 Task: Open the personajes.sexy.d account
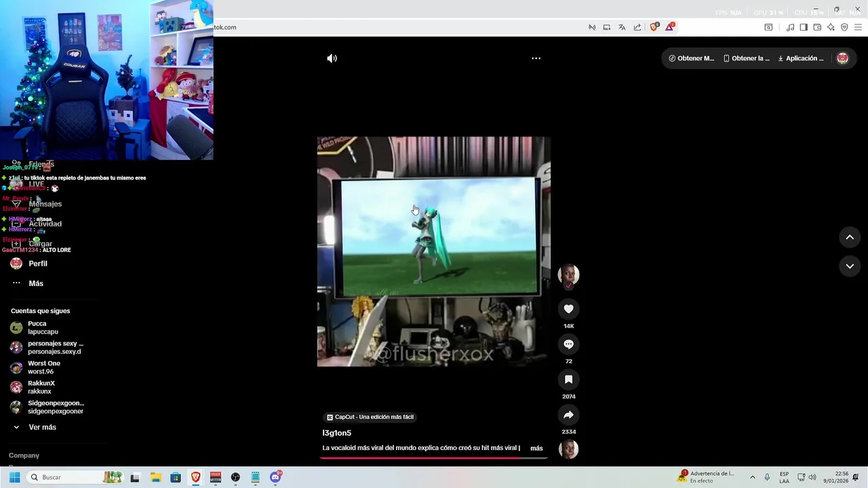[x=46, y=348]
